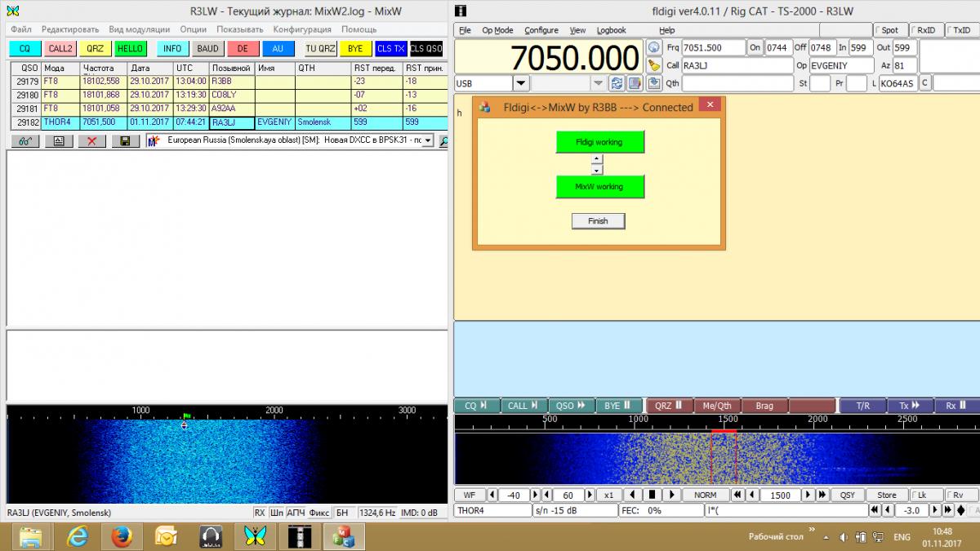Click the red X delete QSO icon

(91, 141)
